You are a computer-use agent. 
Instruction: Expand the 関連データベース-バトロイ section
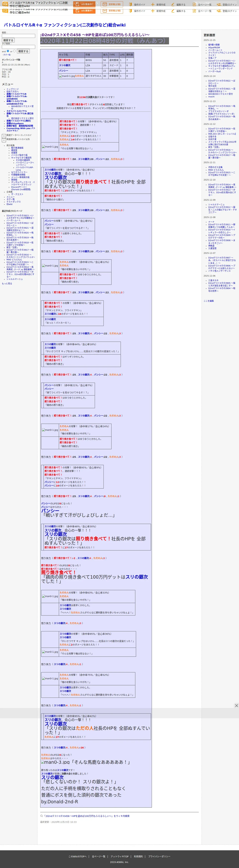(x=4, y=136)
